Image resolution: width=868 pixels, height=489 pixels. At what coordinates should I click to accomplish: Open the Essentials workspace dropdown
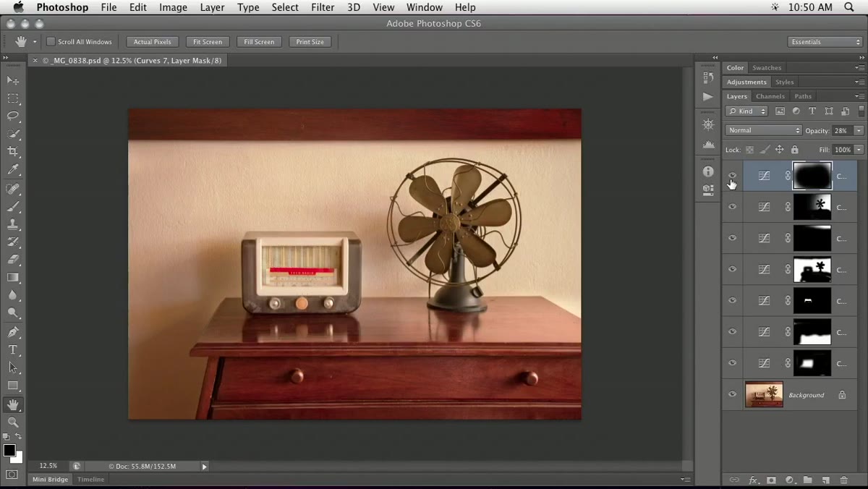(825, 42)
